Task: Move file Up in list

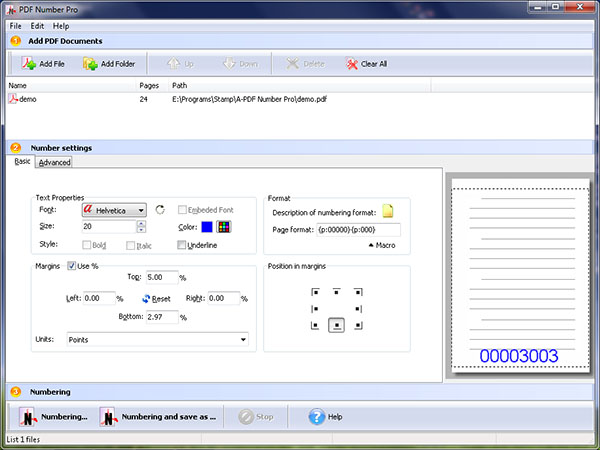Action: tap(181, 64)
